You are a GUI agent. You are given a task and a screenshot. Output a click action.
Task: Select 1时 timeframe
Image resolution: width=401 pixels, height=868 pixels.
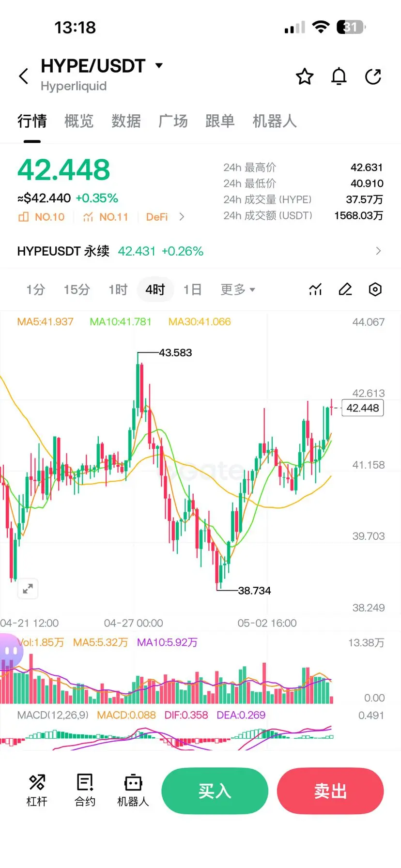[118, 289]
